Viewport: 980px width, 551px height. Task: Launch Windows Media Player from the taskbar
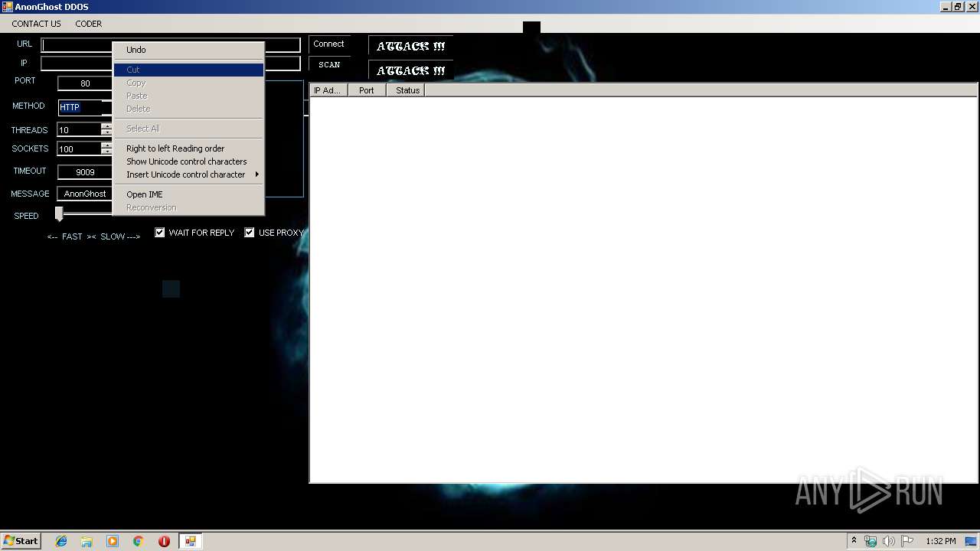click(113, 541)
